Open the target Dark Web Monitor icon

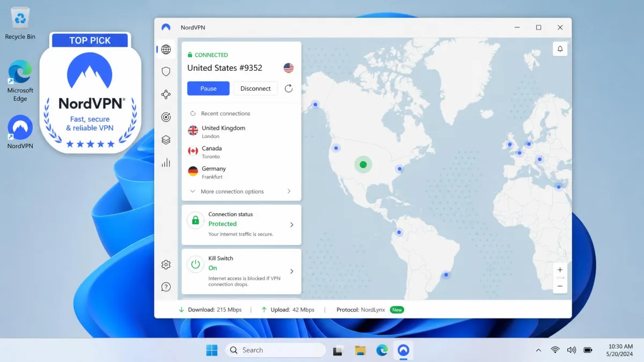point(166,117)
